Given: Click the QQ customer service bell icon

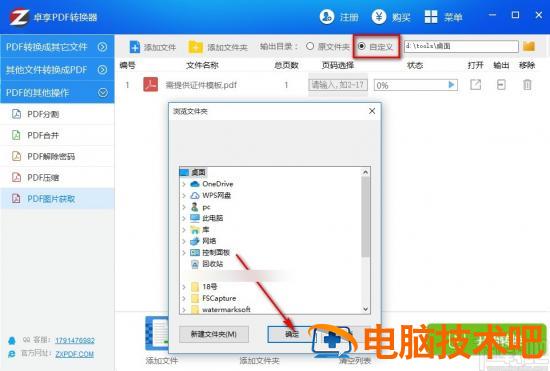Looking at the screenshot, I should click(12, 340).
